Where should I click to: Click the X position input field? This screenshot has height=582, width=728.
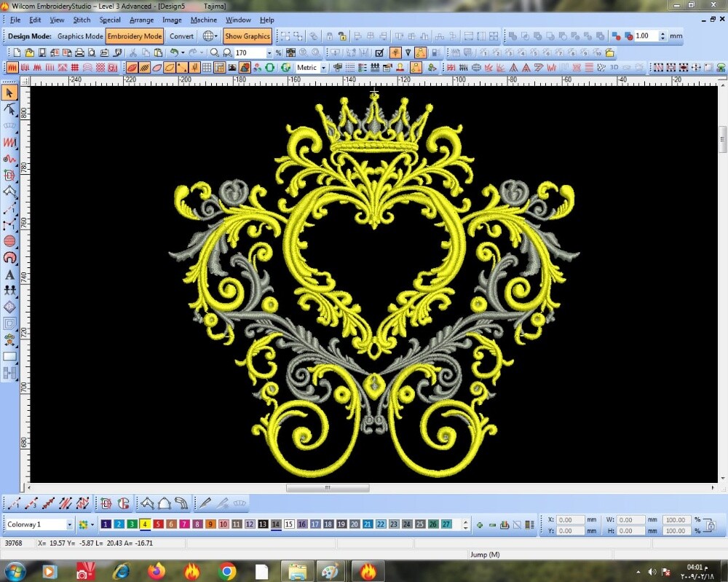point(570,520)
